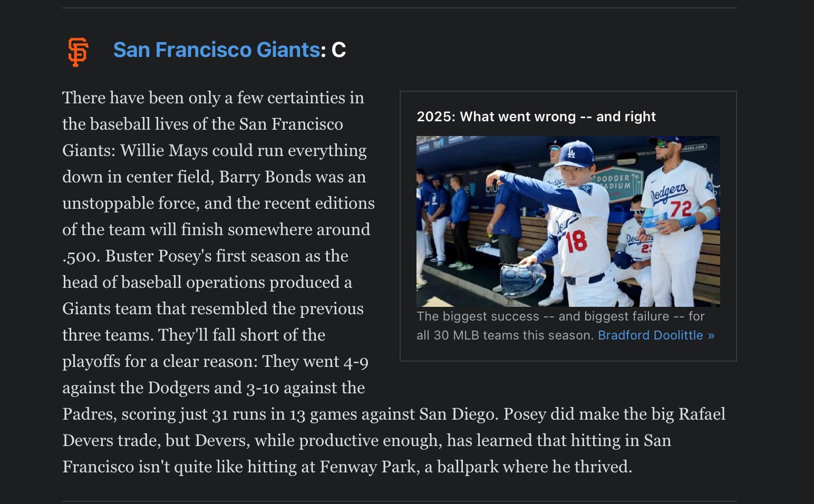Image resolution: width=814 pixels, height=504 pixels.
Task: Click the ".500" figure in the article
Action: (x=79, y=256)
